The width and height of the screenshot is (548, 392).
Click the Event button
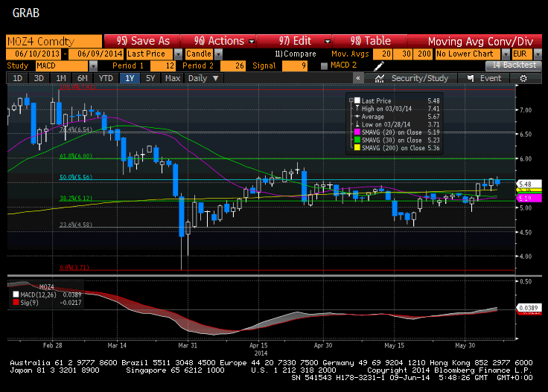coord(484,79)
